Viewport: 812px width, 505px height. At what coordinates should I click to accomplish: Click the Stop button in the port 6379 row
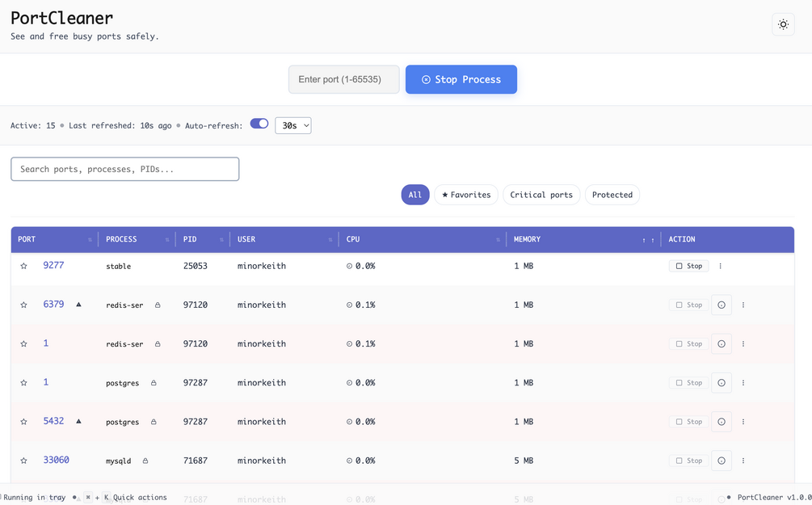[x=688, y=305]
